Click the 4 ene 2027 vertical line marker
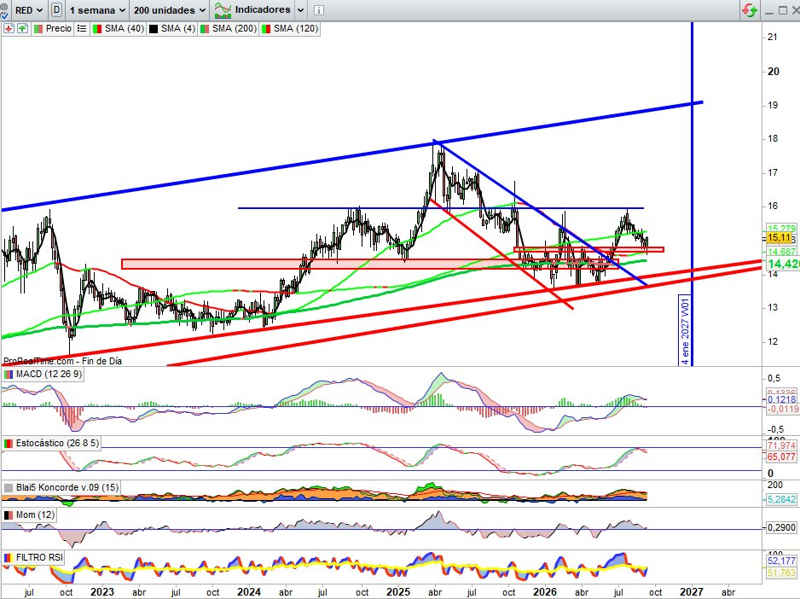Image resolution: width=800 pixels, height=599 pixels. point(685,330)
